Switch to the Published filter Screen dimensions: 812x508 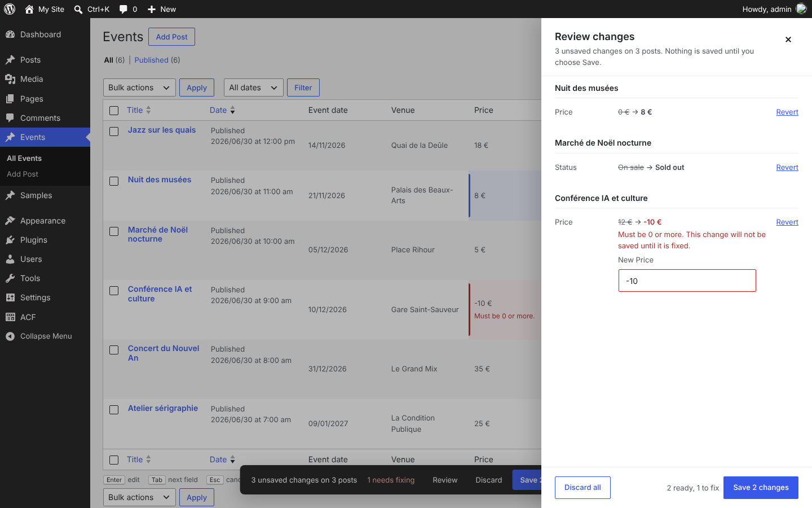point(151,60)
